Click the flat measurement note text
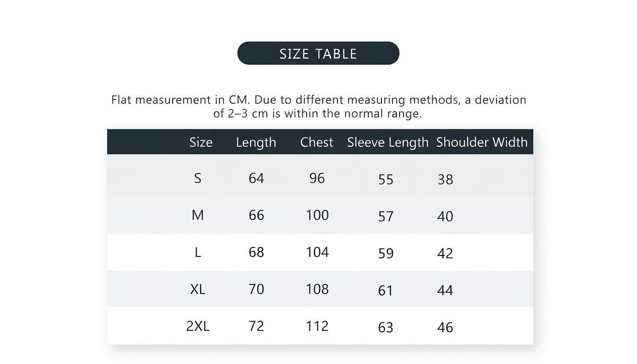637x364 pixels. [318, 107]
